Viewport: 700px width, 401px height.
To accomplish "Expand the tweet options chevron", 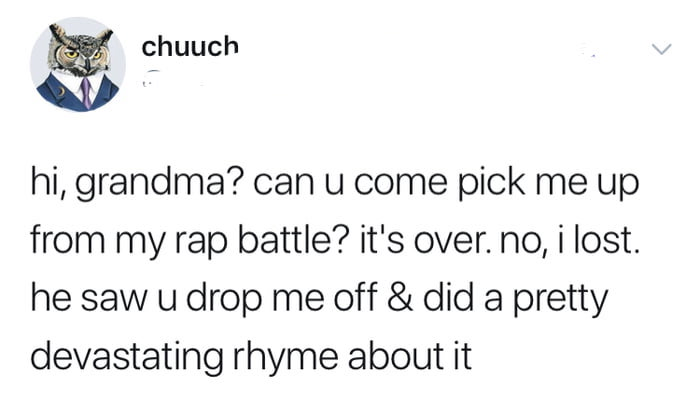I will (660, 49).
